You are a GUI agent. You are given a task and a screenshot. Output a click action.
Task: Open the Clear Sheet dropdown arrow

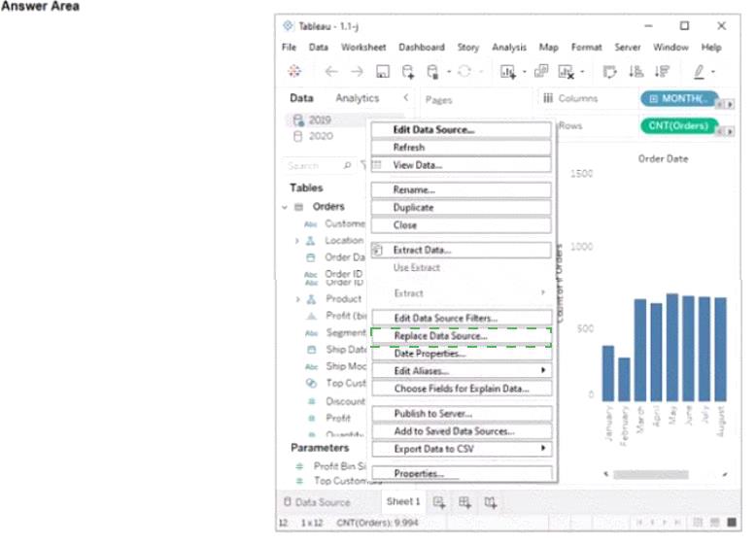click(582, 72)
